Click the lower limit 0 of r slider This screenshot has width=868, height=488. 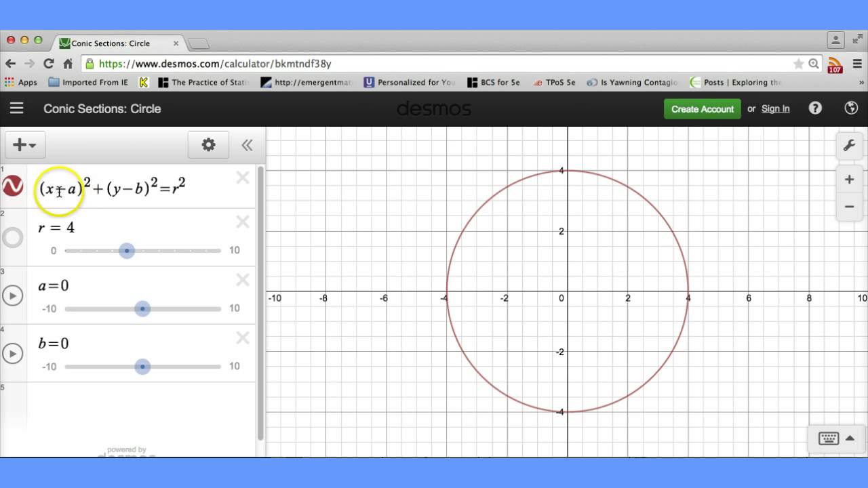[x=54, y=251]
